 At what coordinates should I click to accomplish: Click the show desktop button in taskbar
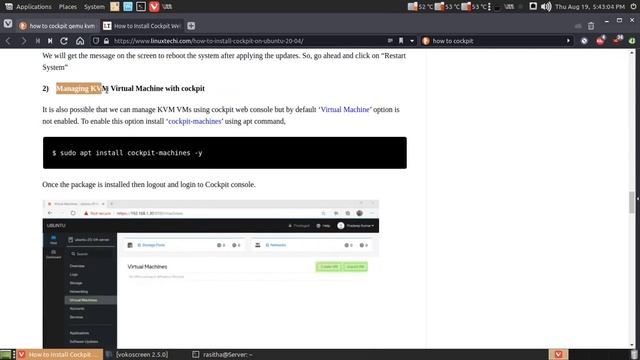click(6, 354)
